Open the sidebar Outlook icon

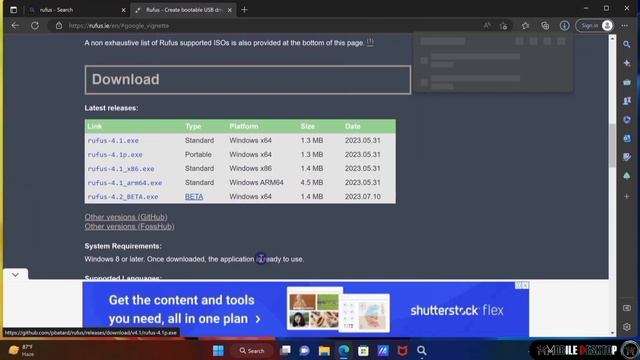(x=627, y=138)
